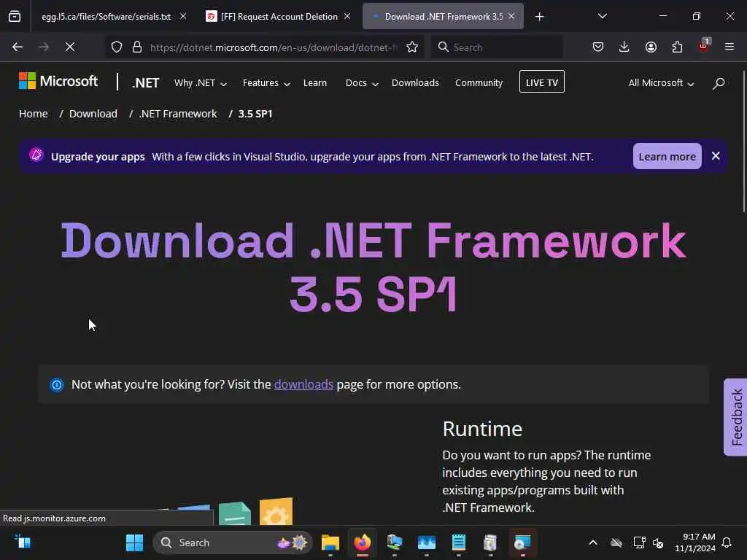Click the .NET brand link
The width and height of the screenshot is (747, 560).
(146, 83)
